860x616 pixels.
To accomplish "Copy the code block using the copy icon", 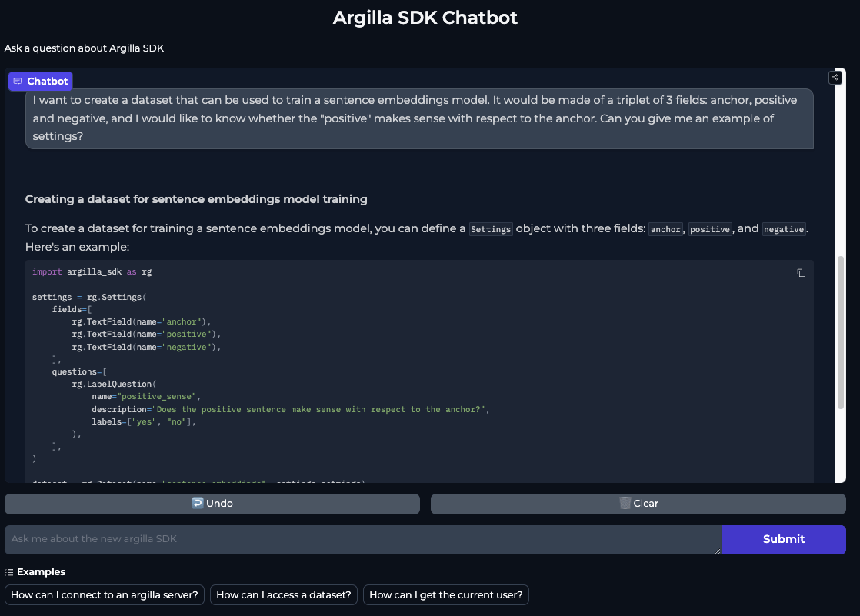I will click(801, 273).
